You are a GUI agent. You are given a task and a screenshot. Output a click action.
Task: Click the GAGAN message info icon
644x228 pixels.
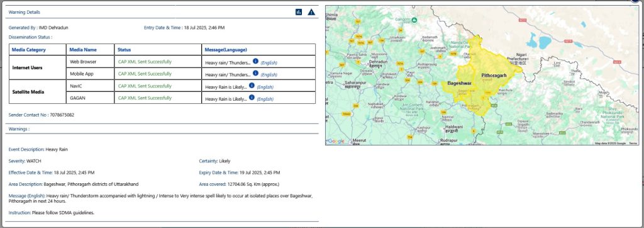[x=252, y=97]
